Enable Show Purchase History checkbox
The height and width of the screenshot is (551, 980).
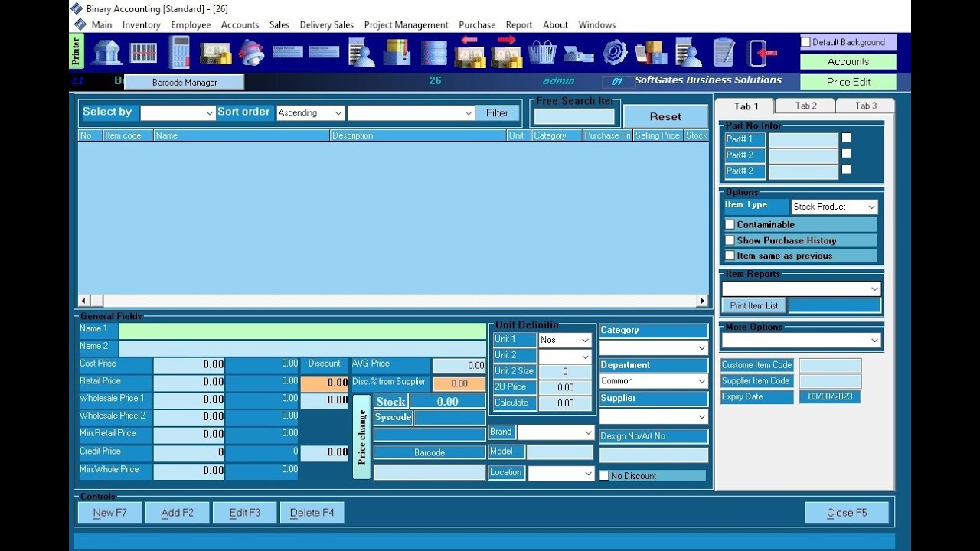coord(730,240)
